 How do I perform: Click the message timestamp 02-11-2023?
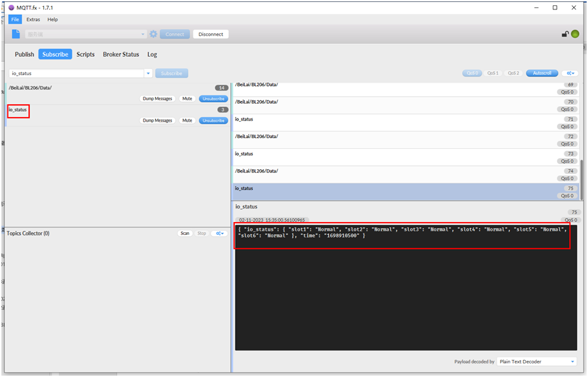[x=272, y=220]
